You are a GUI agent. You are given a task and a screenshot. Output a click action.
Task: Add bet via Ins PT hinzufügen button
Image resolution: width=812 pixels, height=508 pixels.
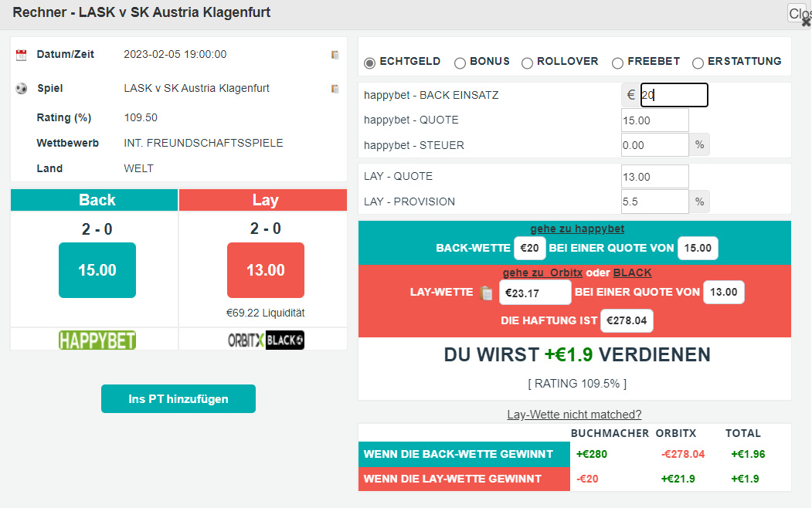[178, 399]
